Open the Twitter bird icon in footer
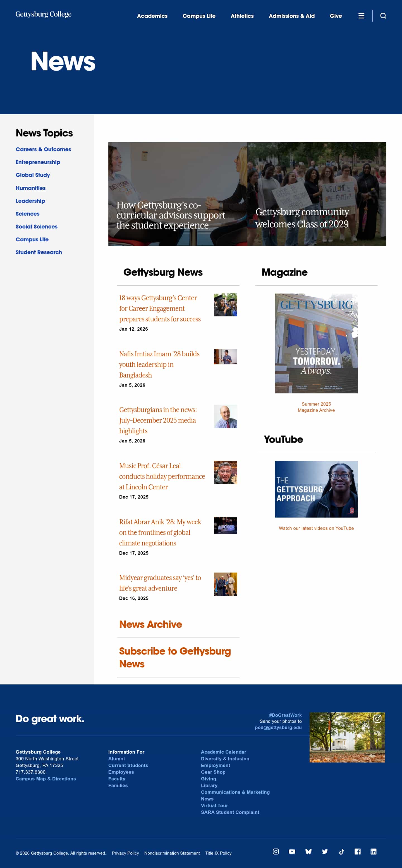This screenshot has height=868, width=402. tap(325, 852)
